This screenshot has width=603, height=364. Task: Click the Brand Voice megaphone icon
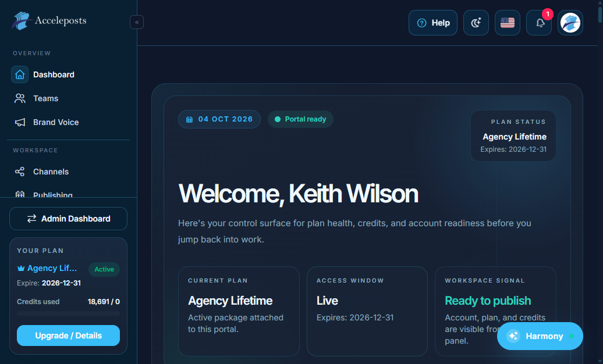(20, 122)
